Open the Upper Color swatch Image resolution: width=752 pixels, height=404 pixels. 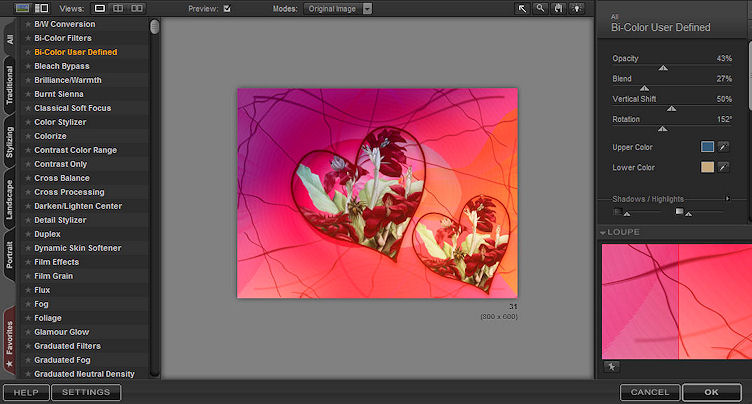tap(707, 147)
